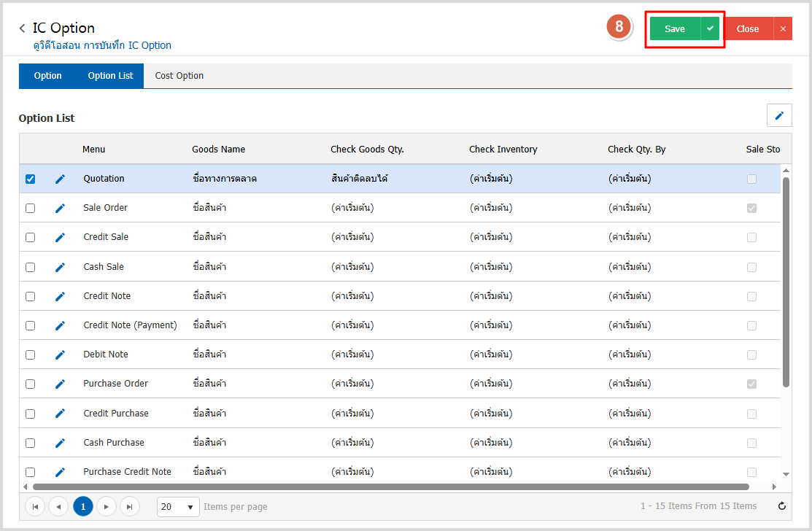Tick the Credit Sale row checkbox

[30, 237]
